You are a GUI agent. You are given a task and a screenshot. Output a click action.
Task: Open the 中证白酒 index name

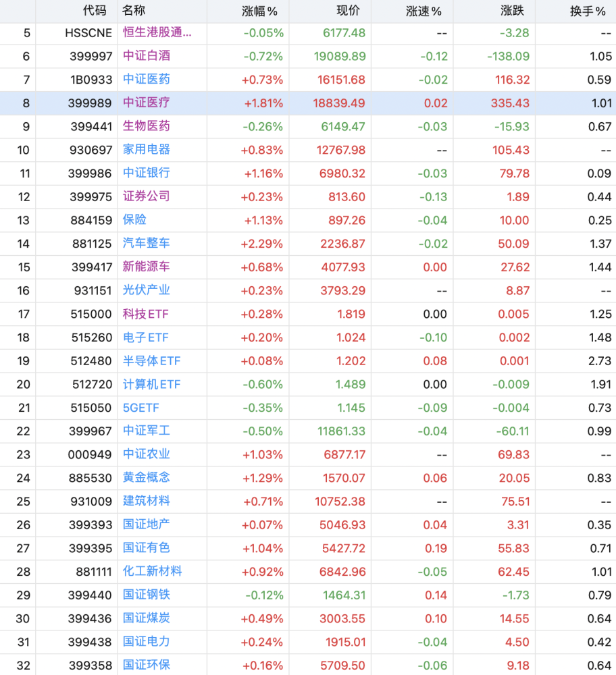click(147, 56)
